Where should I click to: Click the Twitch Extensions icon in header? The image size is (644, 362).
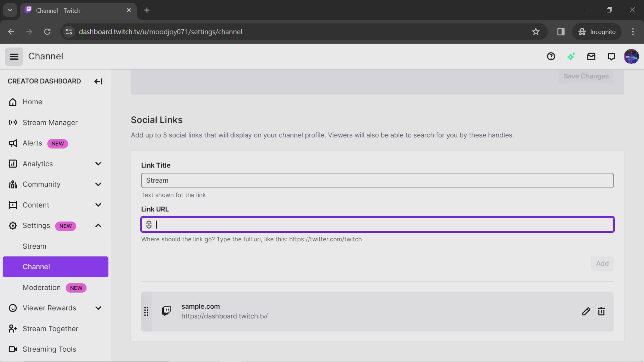[571, 56]
